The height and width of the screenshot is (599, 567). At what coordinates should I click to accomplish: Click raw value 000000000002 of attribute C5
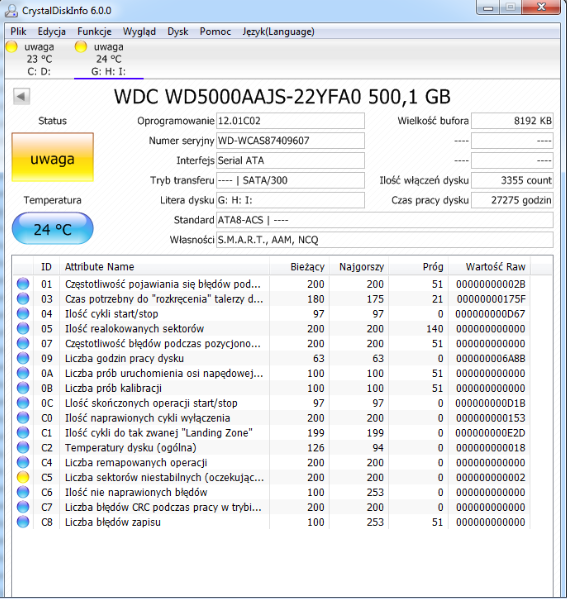[491, 478]
